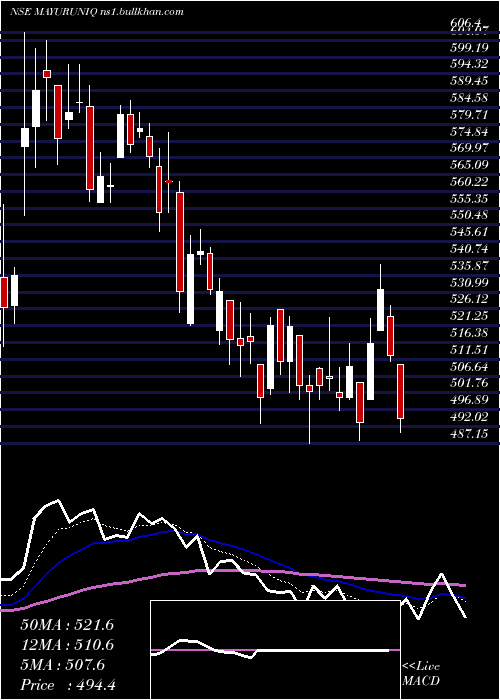
Task: Click the 550.48 price level value
Action: [x=469, y=215]
